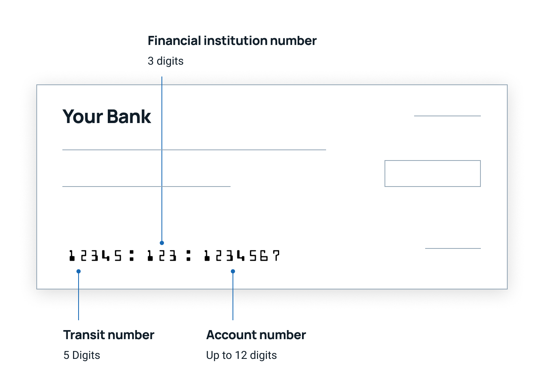Click the 'Account number' heading
The width and height of the screenshot is (544, 392).
tap(256, 335)
